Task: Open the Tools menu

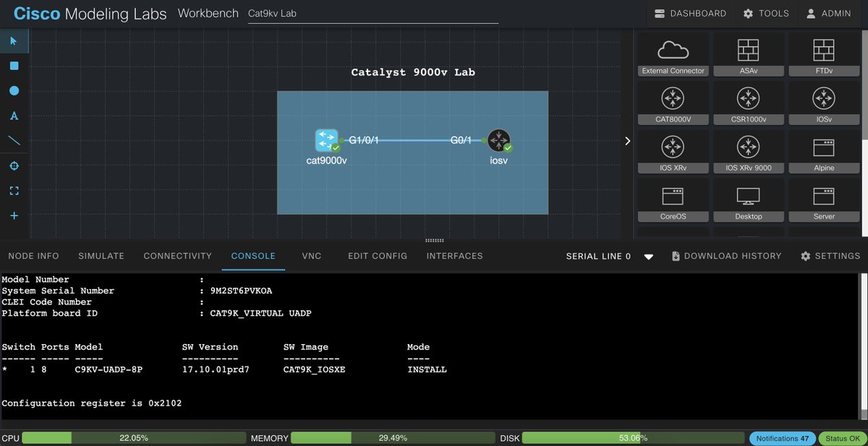Action: 766,14
